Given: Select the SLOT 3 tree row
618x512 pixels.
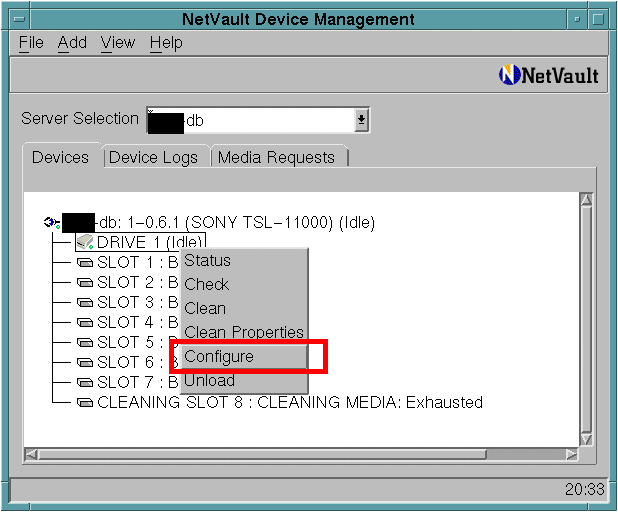Looking at the screenshot, I should pyautogui.click(x=128, y=303).
